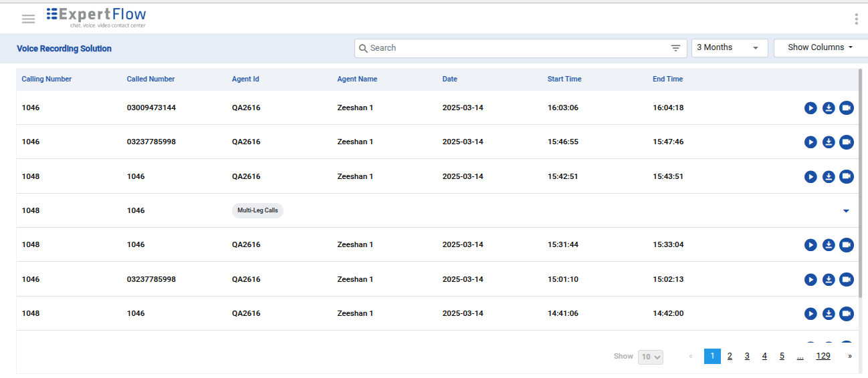Open the 3 Months period dropdown

click(x=729, y=48)
